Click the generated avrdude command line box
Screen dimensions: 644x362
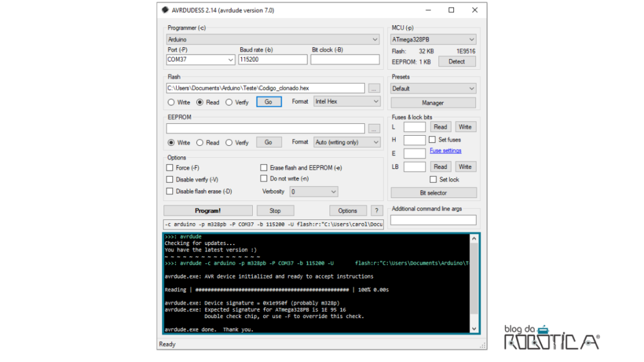pos(274,224)
